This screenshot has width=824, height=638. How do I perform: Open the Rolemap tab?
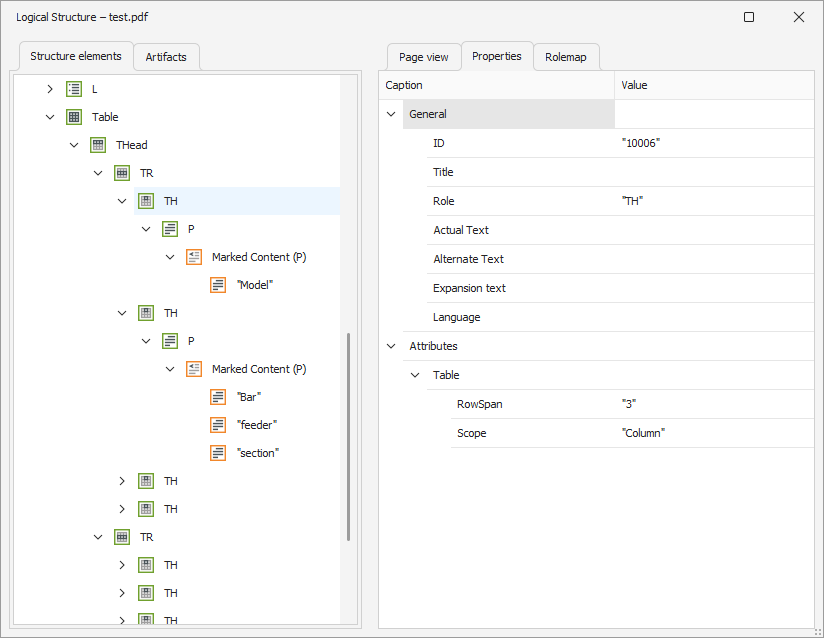566,57
